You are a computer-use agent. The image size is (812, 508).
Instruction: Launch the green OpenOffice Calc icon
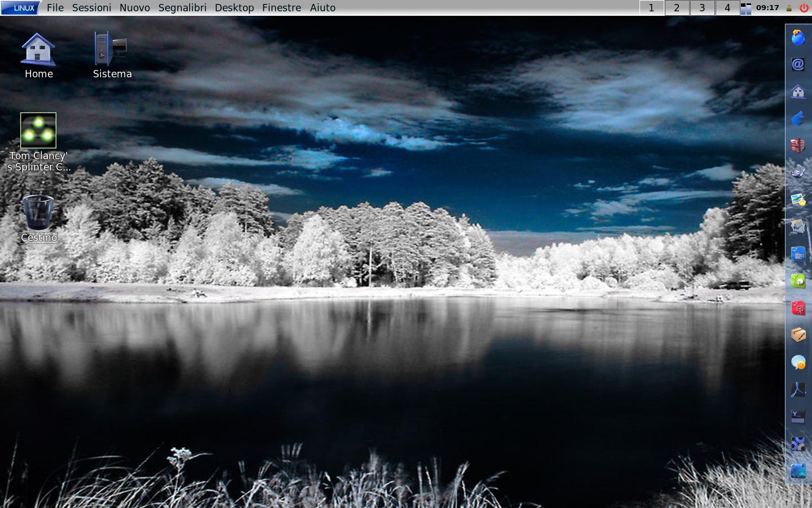(798, 281)
